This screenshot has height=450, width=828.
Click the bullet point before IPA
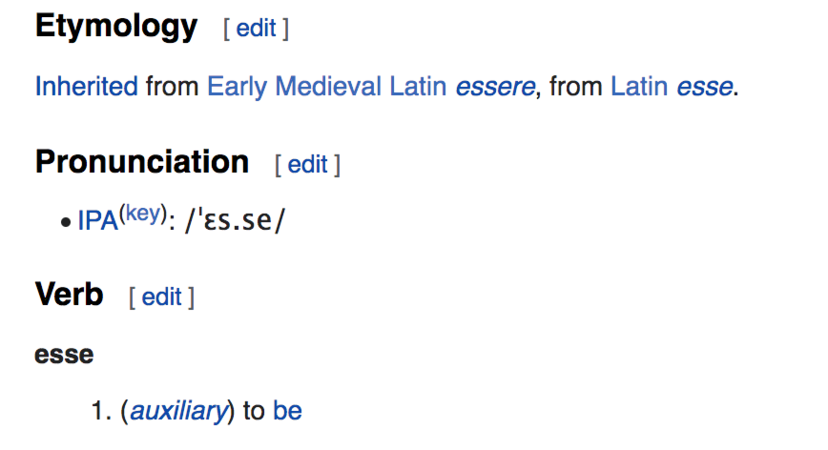click(x=66, y=222)
